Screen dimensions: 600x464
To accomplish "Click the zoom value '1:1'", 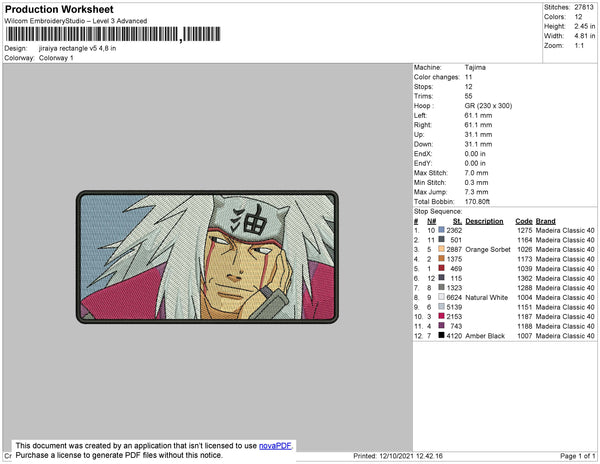I will point(579,46).
